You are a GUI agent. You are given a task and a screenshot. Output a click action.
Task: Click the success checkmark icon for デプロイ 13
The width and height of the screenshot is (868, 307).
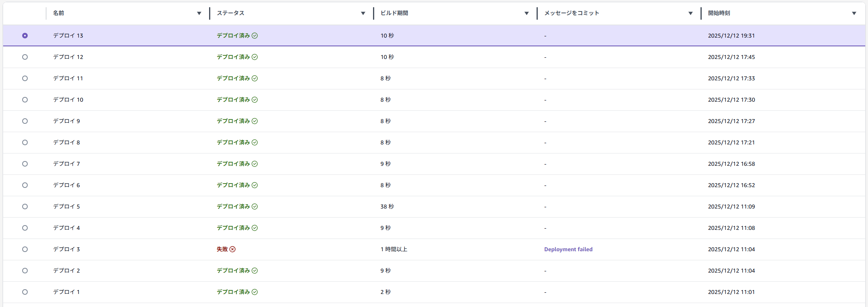255,36
